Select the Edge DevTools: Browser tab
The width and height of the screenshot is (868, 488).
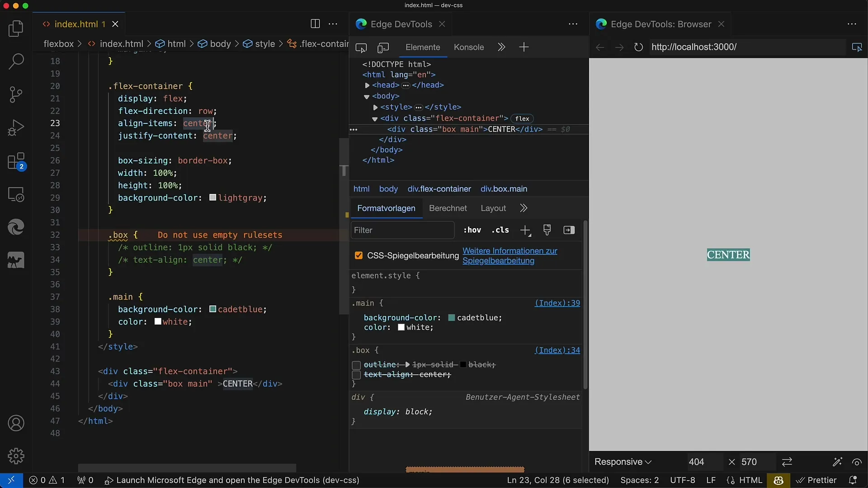point(660,24)
